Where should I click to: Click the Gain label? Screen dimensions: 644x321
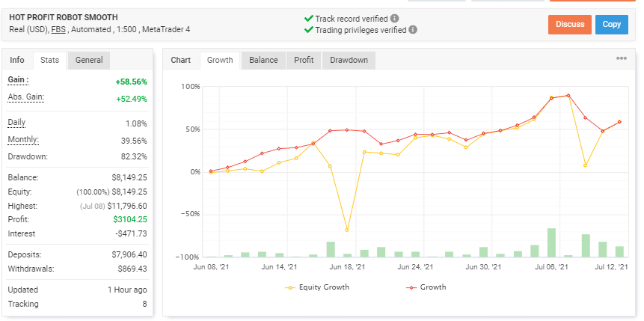(18, 80)
